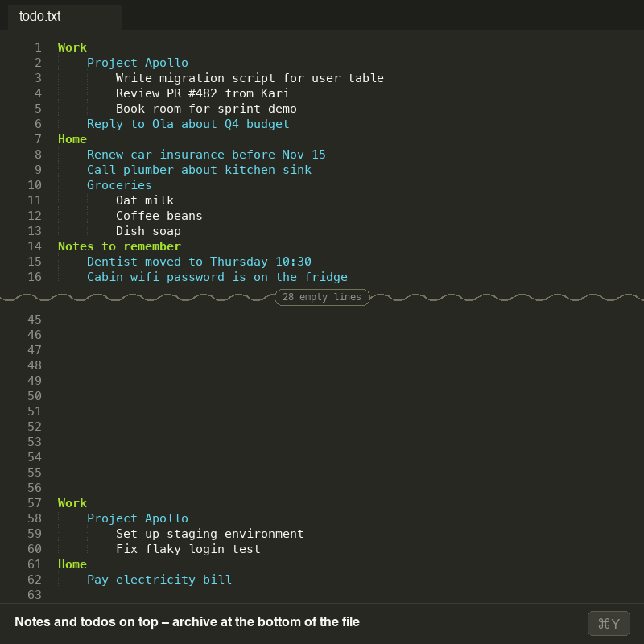Click 'Write migration script for user table'

coord(250,78)
